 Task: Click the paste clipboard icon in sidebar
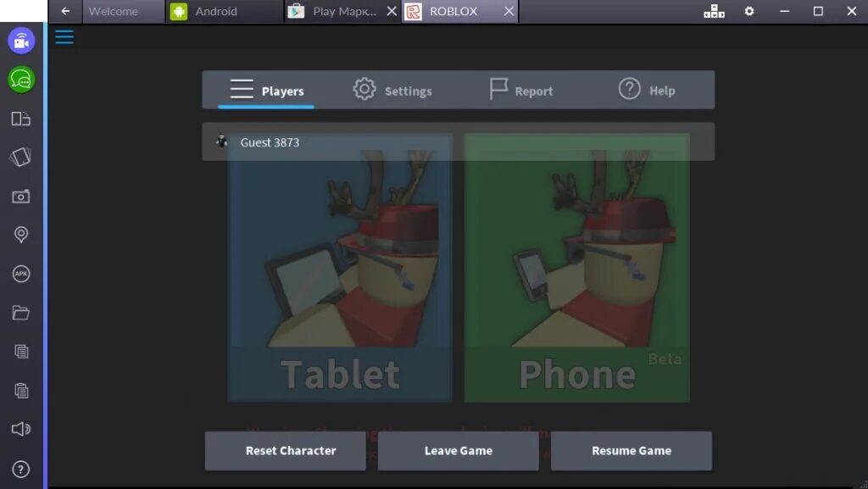point(21,391)
